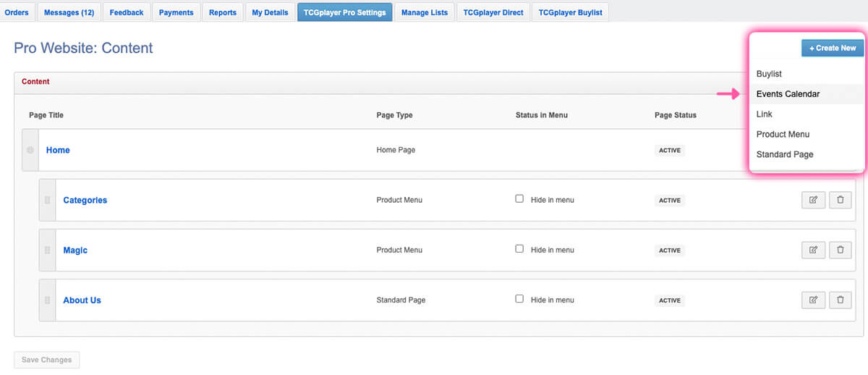The width and height of the screenshot is (868, 375).
Task: Click Product Menu type in Magic row
Action: point(399,250)
